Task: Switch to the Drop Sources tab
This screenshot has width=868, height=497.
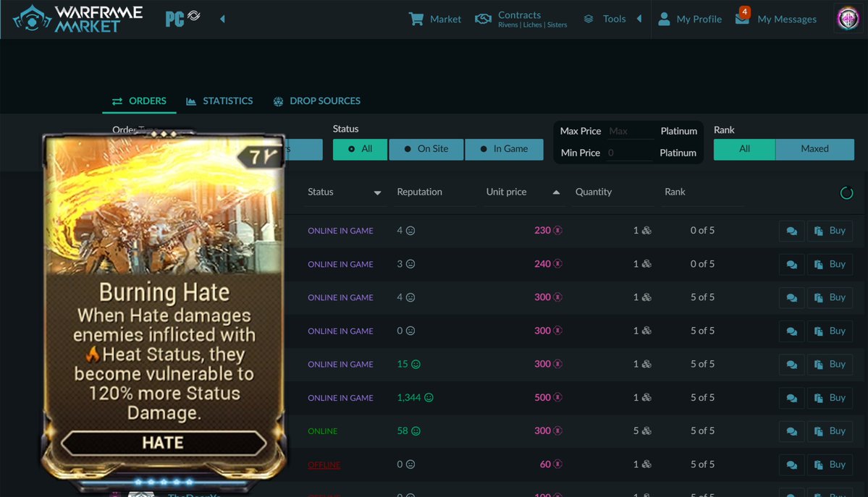Action: [x=316, y=101]
